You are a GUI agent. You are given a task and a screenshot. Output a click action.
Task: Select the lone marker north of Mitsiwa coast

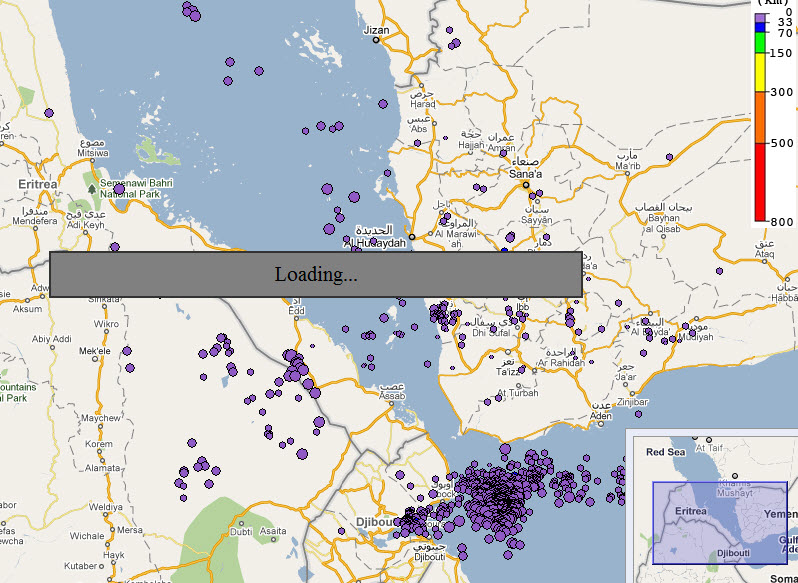[x=49, y=113]
